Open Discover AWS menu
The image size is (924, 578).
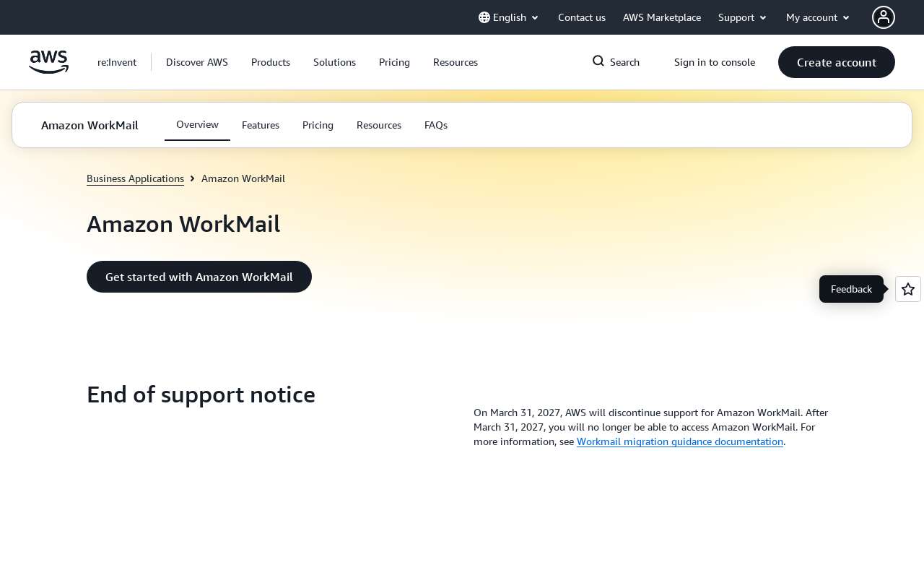tap(197, 62)
